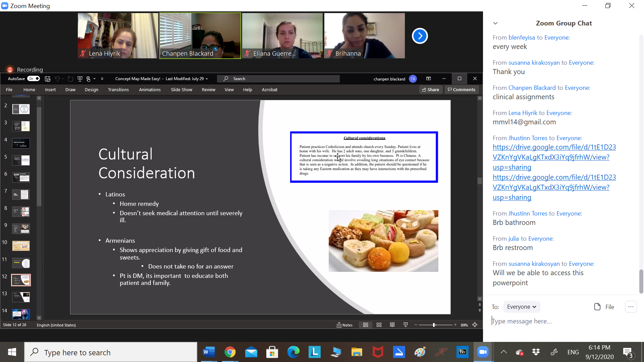Expand the touch/mouse mode dropdown arrow
The width and height of the screenshot is (644, 362).
[95, 79]
